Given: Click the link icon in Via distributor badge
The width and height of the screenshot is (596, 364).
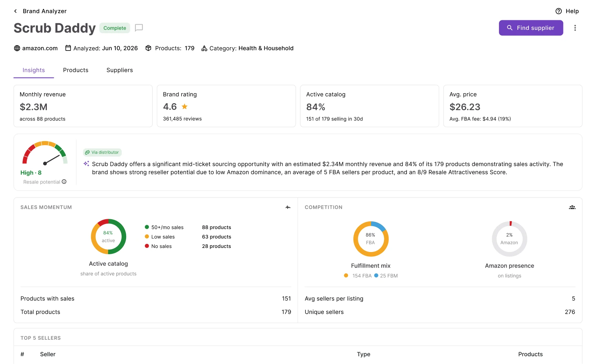Looking at the screenshot, I should (x=87, y=152).
